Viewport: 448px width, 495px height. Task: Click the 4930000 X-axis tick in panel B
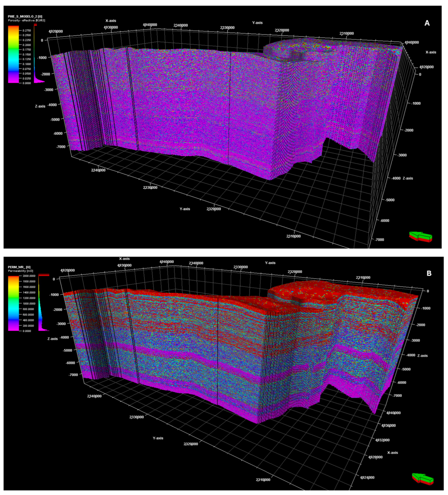[124, 265]
